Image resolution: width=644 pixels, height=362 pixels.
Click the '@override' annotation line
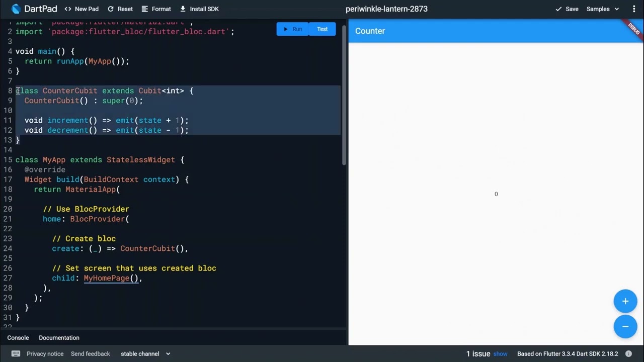click(45, 169)
